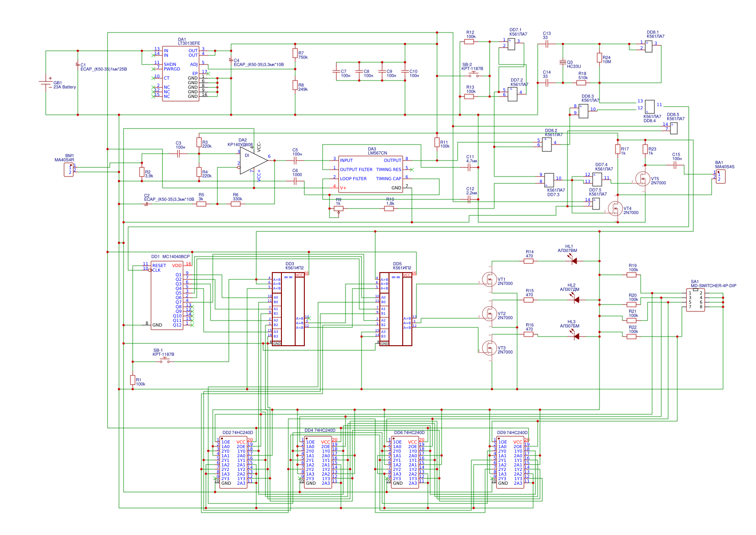756x535 pixels.
Task: Click the 'R2 3,9k' label
Action: tap(149, 174)
